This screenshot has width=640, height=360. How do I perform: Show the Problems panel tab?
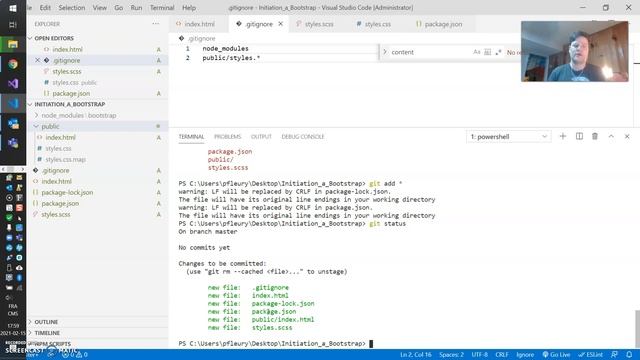tap(227, 137)
